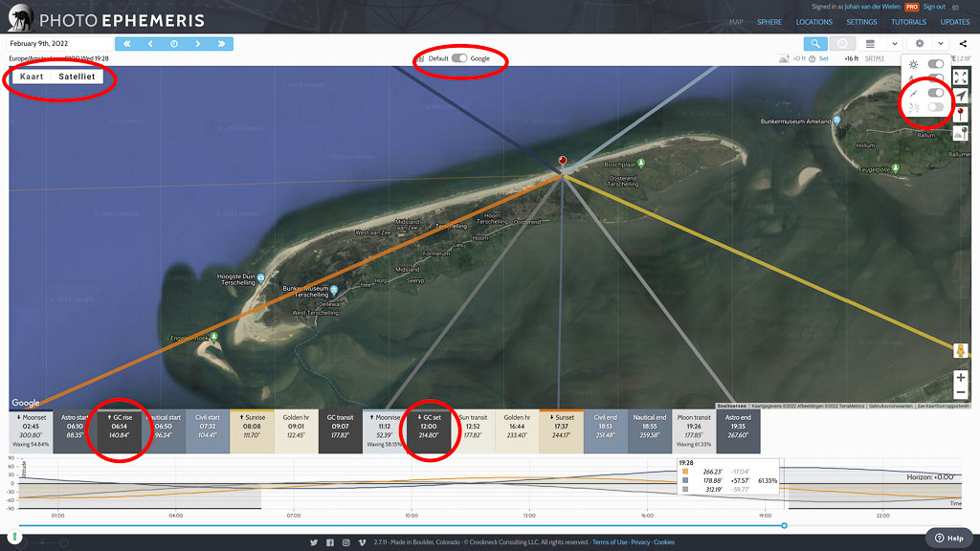The width and height of the screenshot is (980, 551).
Task: Switch map to Kaart view
Action: 32,77
